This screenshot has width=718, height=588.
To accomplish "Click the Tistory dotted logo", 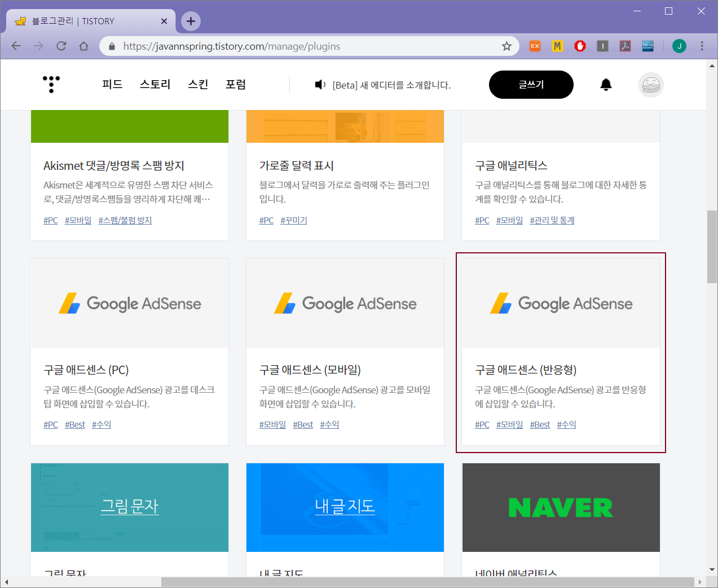I will click(51, 84).
